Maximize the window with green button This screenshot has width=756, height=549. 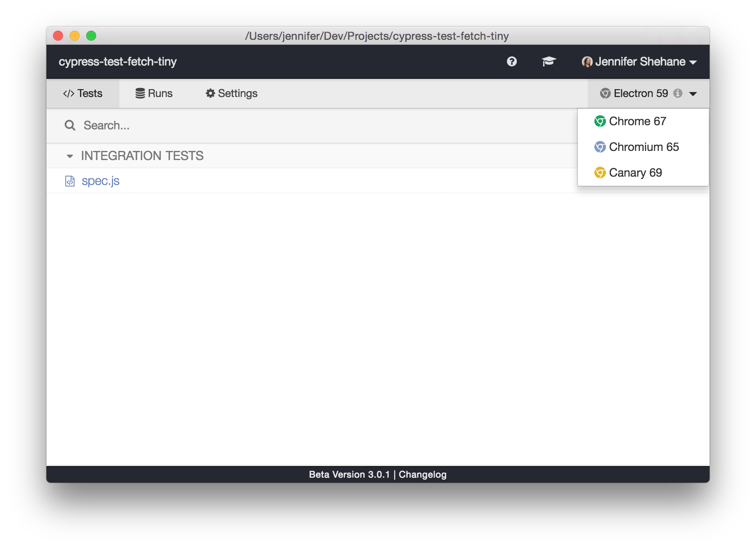click(91, 36)
